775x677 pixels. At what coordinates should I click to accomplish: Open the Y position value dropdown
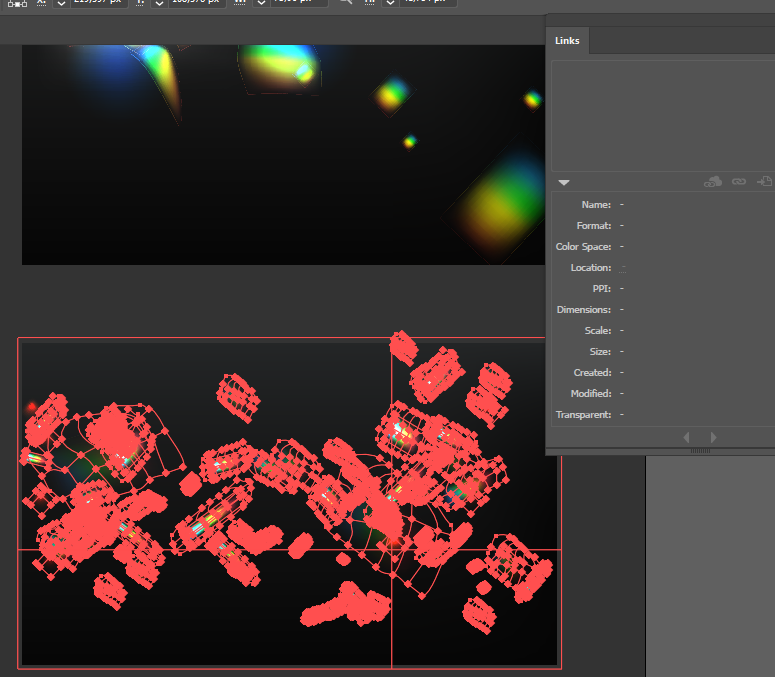(x=158, y=3)
